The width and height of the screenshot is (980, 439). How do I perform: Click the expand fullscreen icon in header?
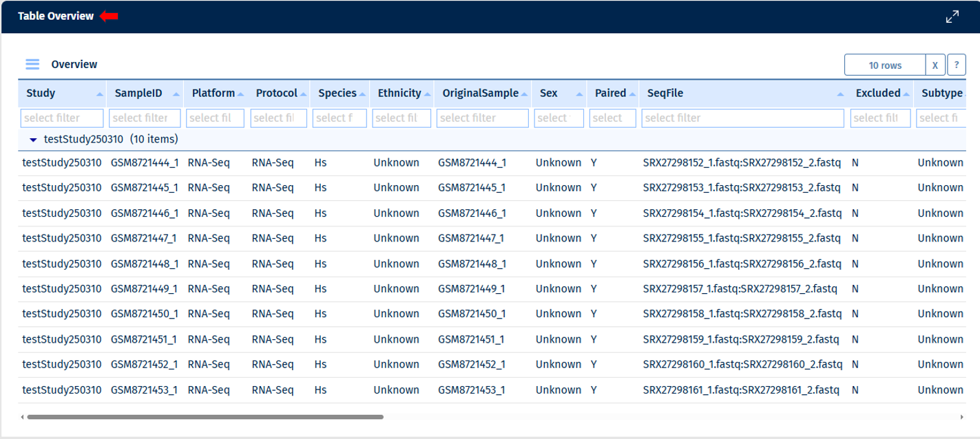point(952,17)
